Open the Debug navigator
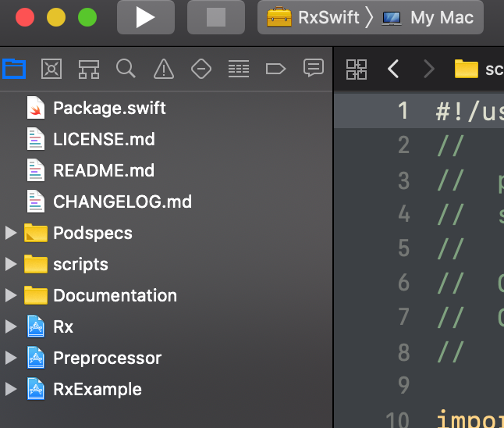Image resolution: width=504 pixels, height=428 pixels. pos(239,69)
